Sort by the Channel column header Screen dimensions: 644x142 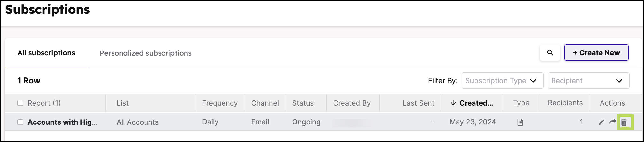pyautogui.click(x=265, y=103)
